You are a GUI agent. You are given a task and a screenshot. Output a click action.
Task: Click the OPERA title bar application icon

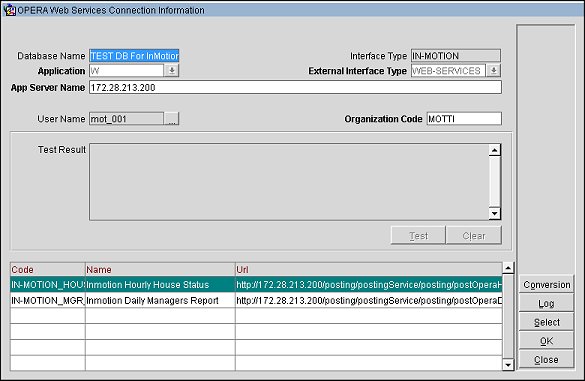[x=9, y=10]
